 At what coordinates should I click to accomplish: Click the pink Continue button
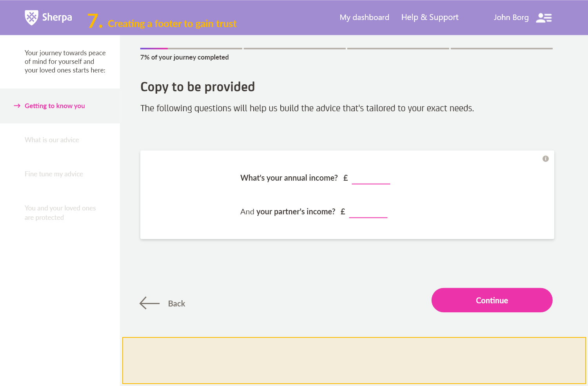pos(492,300)
